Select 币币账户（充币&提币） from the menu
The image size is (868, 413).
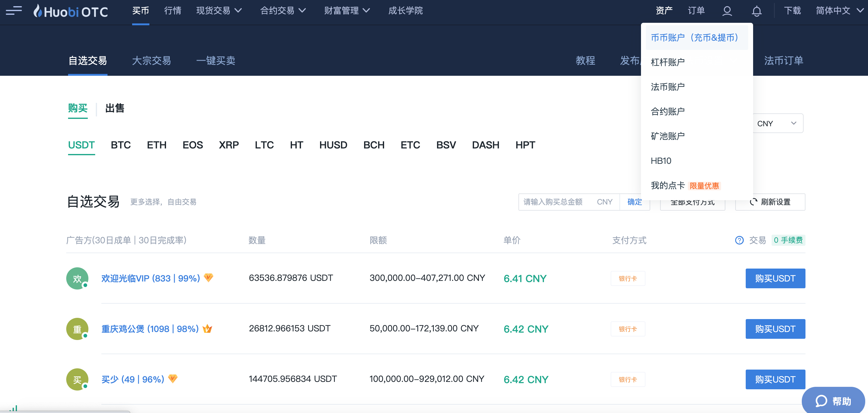point(696,37)
